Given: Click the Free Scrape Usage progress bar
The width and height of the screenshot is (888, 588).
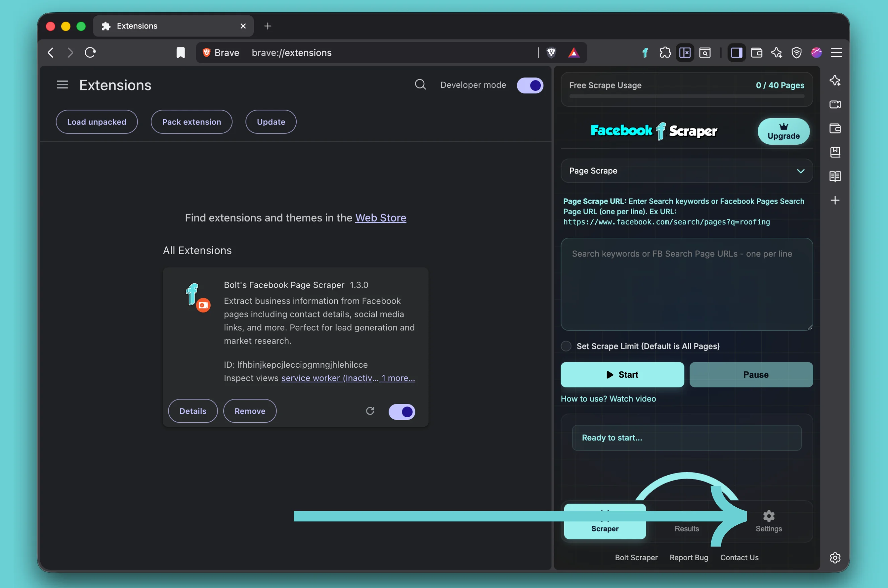Looking at the screenshot, I should tap(687, 96).
